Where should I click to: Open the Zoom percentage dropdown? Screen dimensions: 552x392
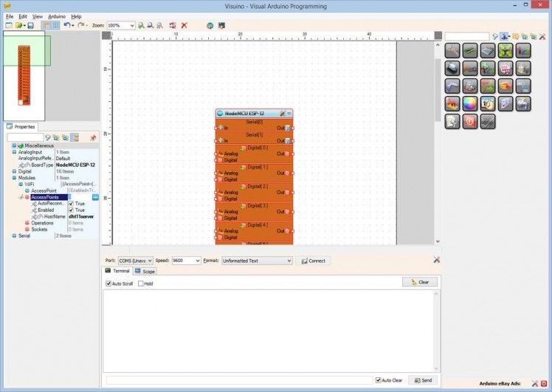pos(132,25)
